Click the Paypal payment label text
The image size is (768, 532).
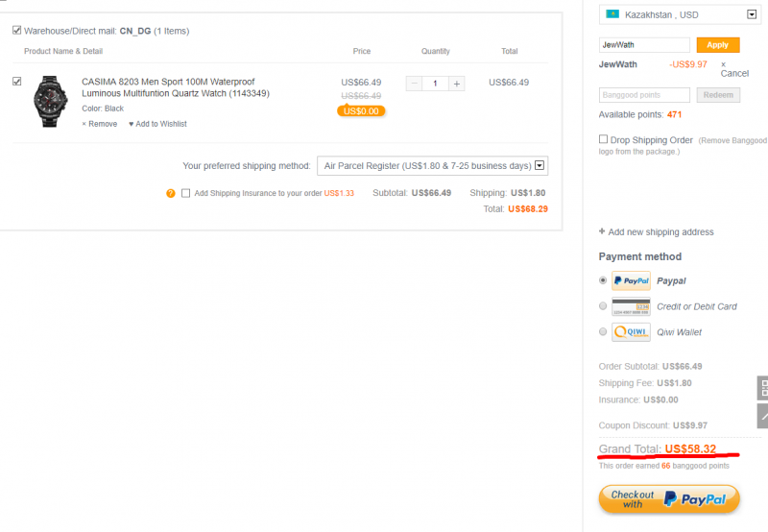(x=671, y=281)
